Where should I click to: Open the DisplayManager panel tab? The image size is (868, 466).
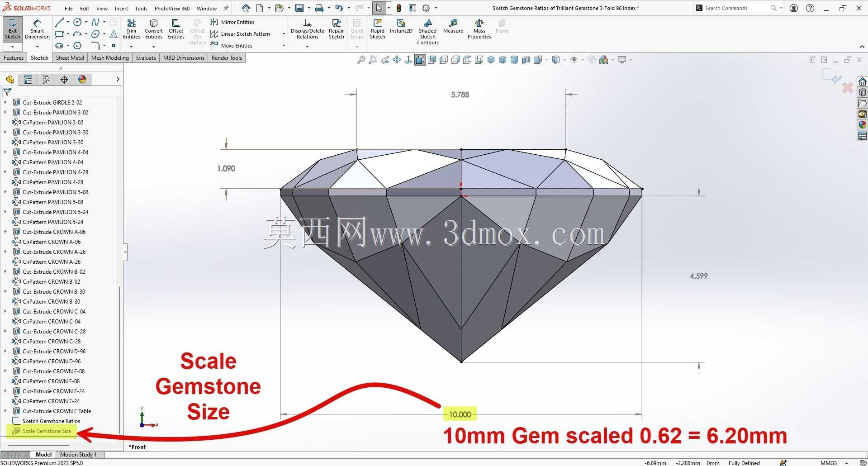pyautogui.click(x=82, y=80)
